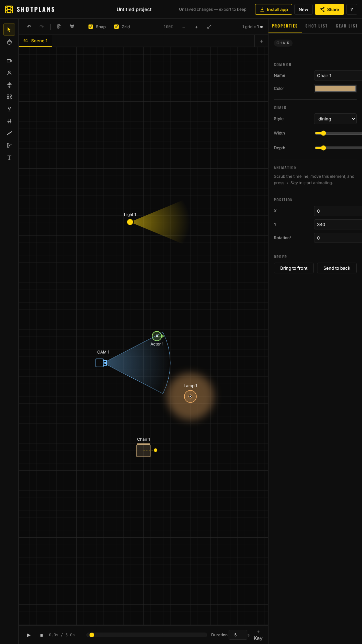Select Lamp 1 on canvas
362x644 pixels.
tap(190, 396)
